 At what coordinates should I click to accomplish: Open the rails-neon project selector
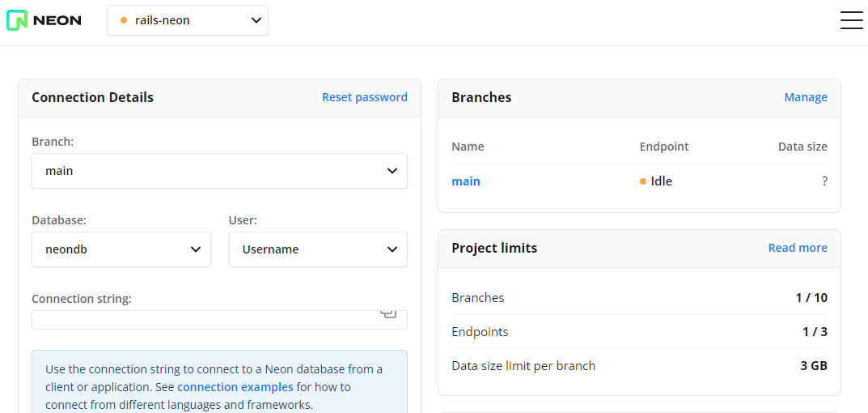pyautogui.click(x=188, y=20)
